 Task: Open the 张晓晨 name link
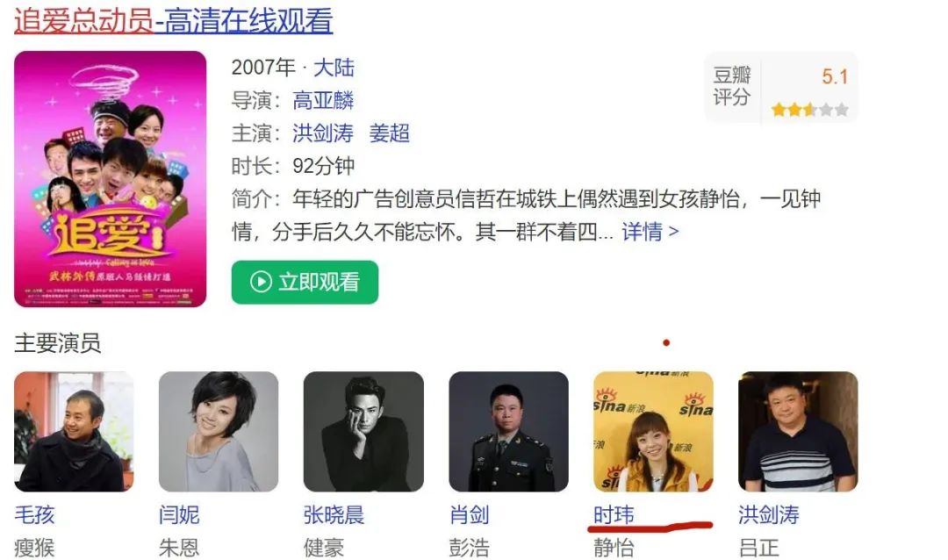point(334,514)
